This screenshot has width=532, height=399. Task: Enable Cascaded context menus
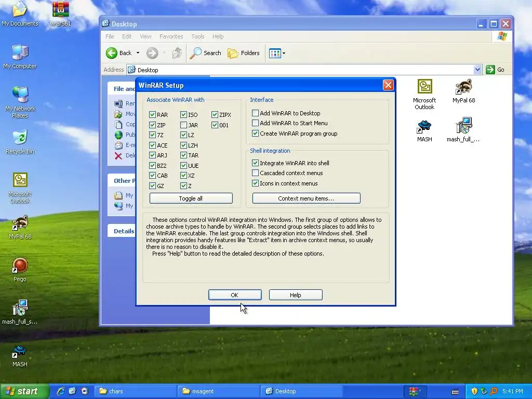tap(255, 172)
